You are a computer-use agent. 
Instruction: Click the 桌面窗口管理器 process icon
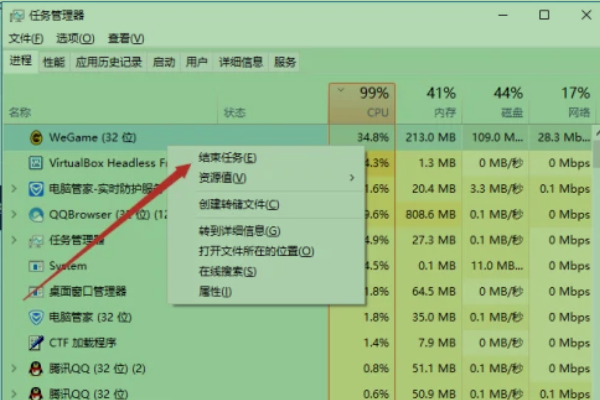tap(36, 292)
